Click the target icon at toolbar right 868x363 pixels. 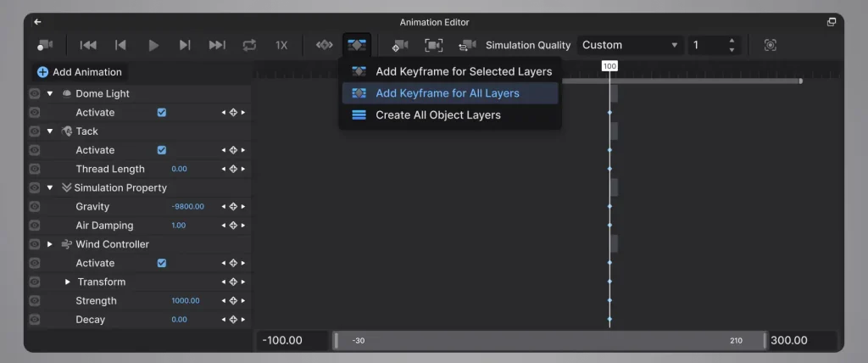pos(770,46)
